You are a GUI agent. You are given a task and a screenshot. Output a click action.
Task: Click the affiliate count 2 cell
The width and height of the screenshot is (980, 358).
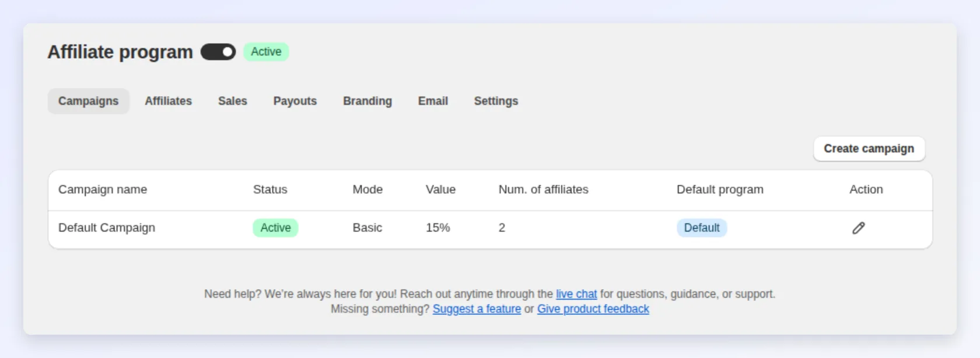click(502, 227)
